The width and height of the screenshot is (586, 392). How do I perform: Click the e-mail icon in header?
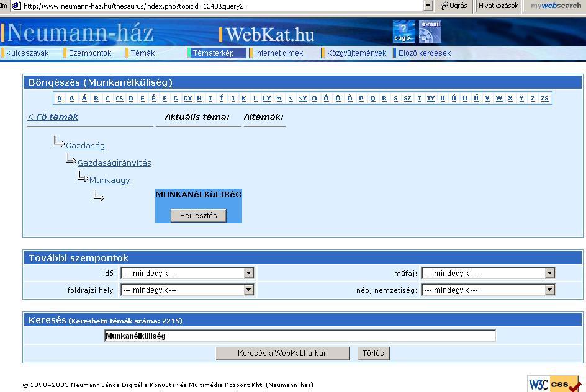(x=430, y=32)
